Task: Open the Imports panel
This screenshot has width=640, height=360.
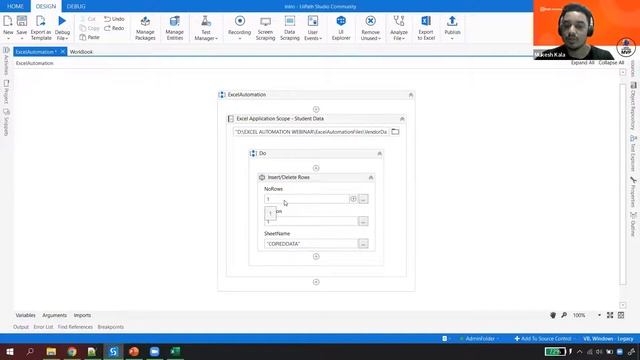Action: tap(82, 315)
